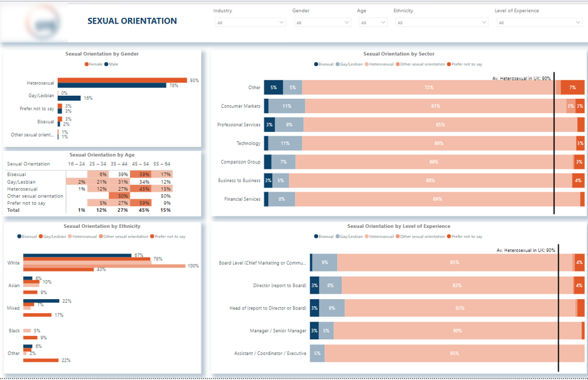The image size is (588, 380).
Task: Click the 45 – 54 column header in Age table
Action: [x=141, y=164]
